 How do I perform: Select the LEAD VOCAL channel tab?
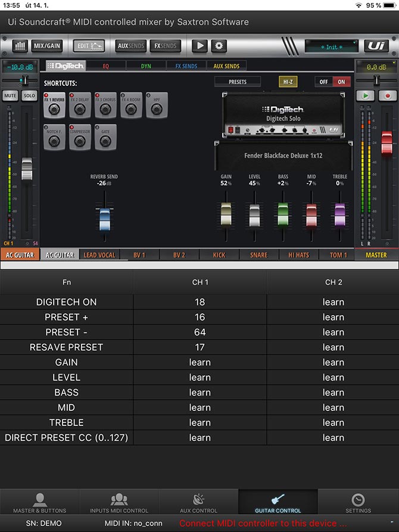[99, 255]
